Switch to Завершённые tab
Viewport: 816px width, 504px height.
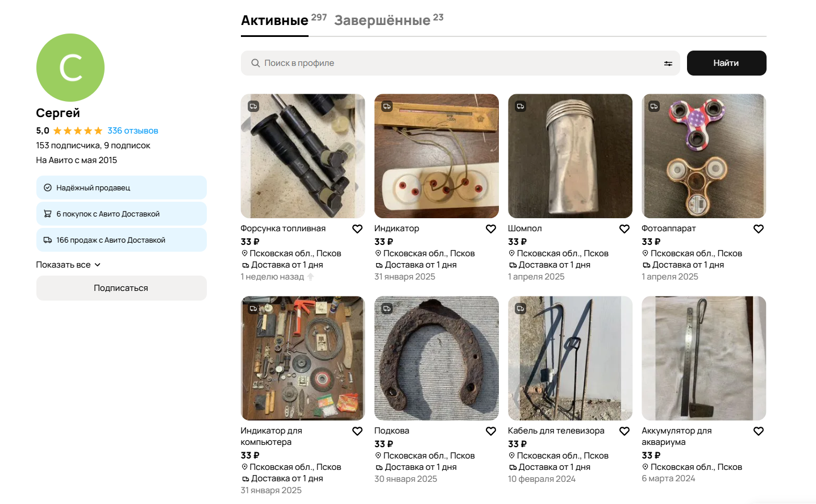[382, 20]
